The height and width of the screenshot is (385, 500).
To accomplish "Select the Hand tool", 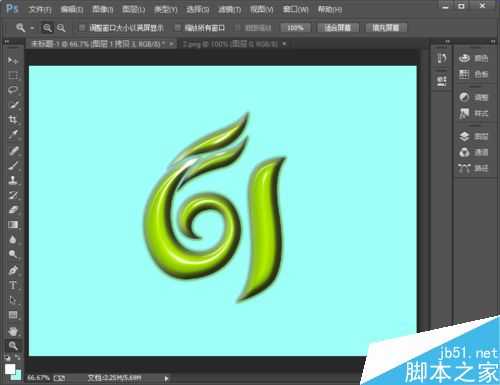I will [13, 331].
